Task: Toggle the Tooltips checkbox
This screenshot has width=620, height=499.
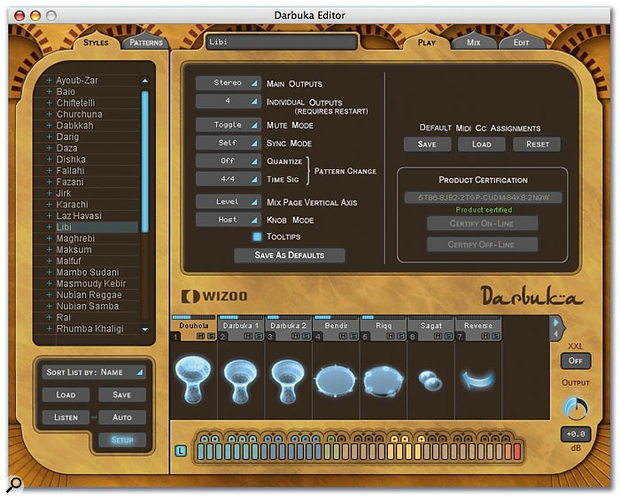Action: [257, 236]
